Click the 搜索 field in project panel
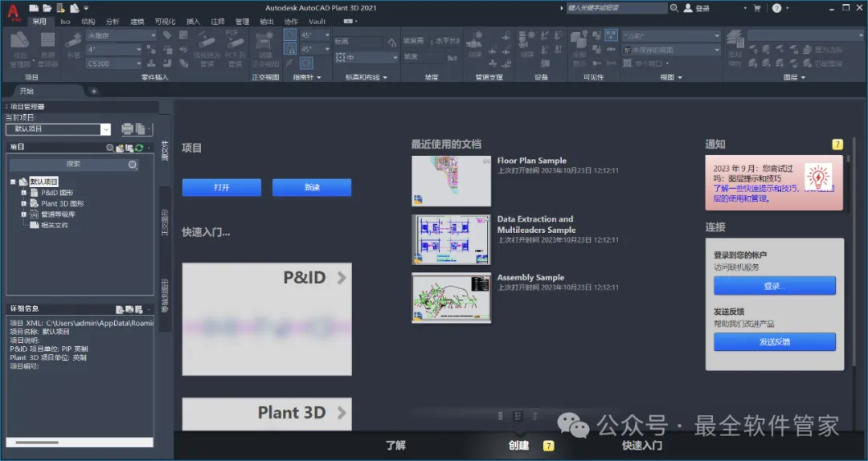 point(74,165)
